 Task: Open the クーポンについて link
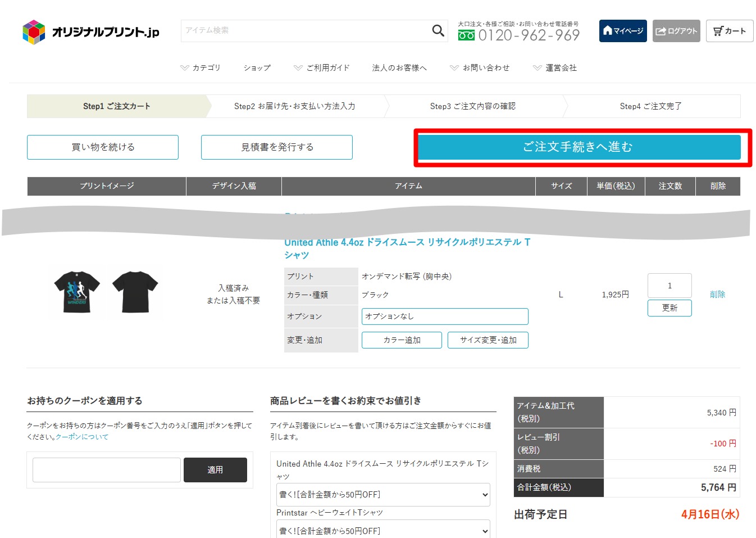pos(82,437)
